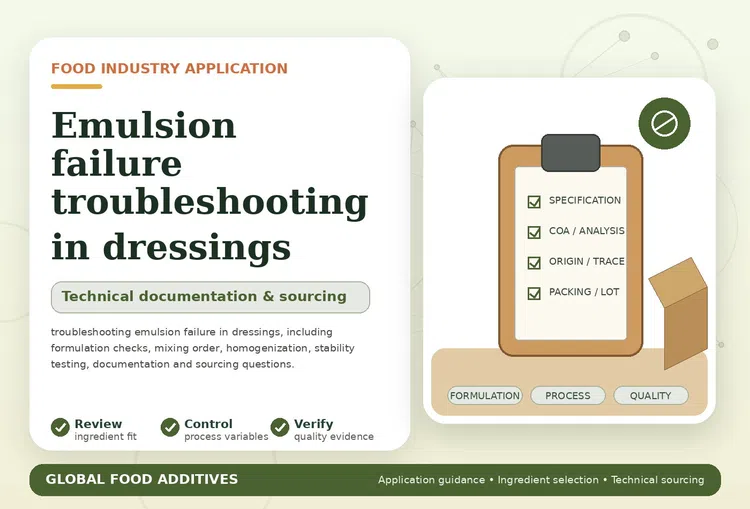Click the Technical documentation & sourcing badge
This screenshot has width=750, height=509.
(x=210, y=297)
